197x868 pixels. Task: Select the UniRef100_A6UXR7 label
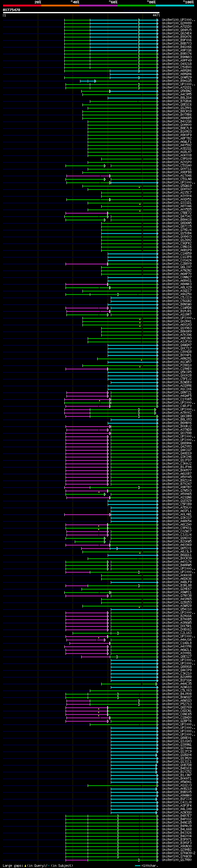pyautogui.click(x=177, y=474)
